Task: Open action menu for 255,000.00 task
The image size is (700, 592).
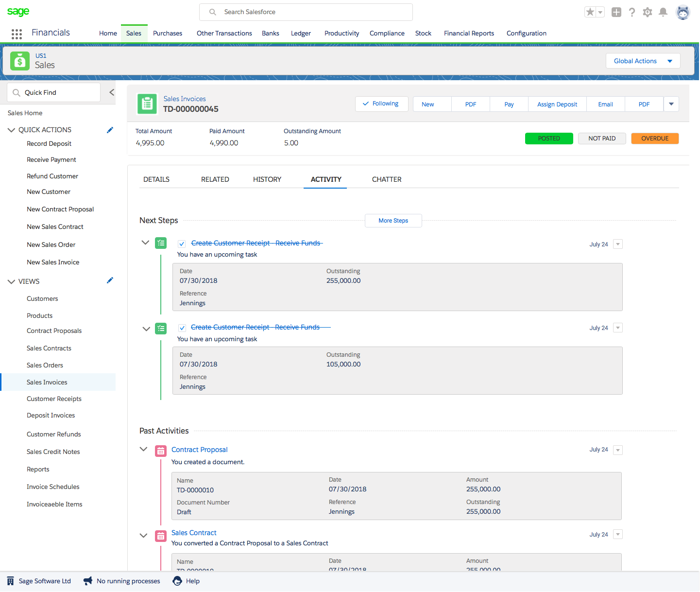Action: [618, 244]
